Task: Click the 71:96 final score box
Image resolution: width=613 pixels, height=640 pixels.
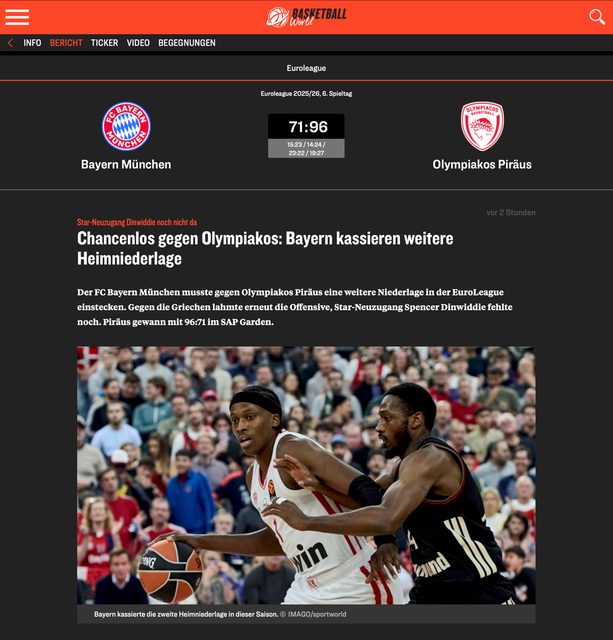Action: click(x=306, y=126)
